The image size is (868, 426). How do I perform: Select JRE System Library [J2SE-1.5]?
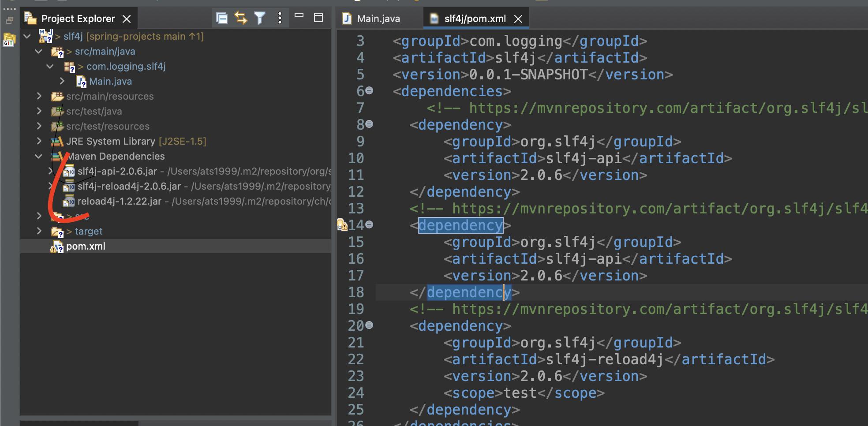click(x=136, y=142)
